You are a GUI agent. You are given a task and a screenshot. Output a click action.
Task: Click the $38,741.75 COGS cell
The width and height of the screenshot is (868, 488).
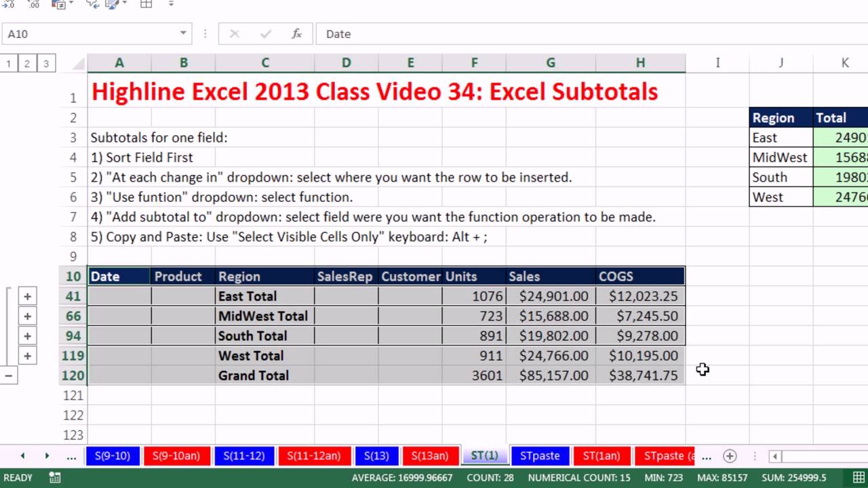pos(640,375)
